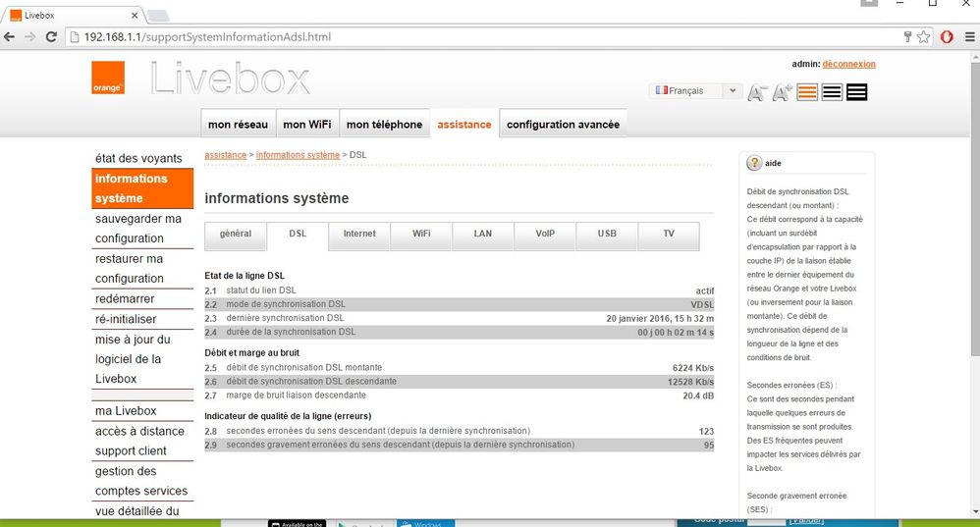Switch to the TV sub-tab
Viewport: 980px width, 527px height.
669,236
